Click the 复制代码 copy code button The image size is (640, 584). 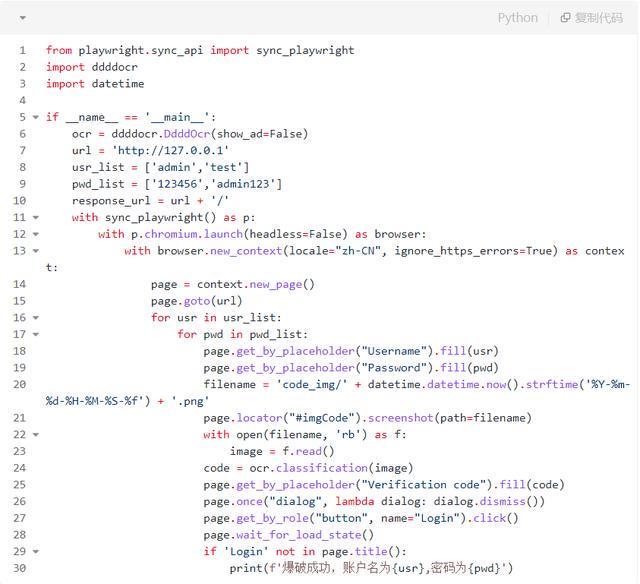tap(591, 18)
